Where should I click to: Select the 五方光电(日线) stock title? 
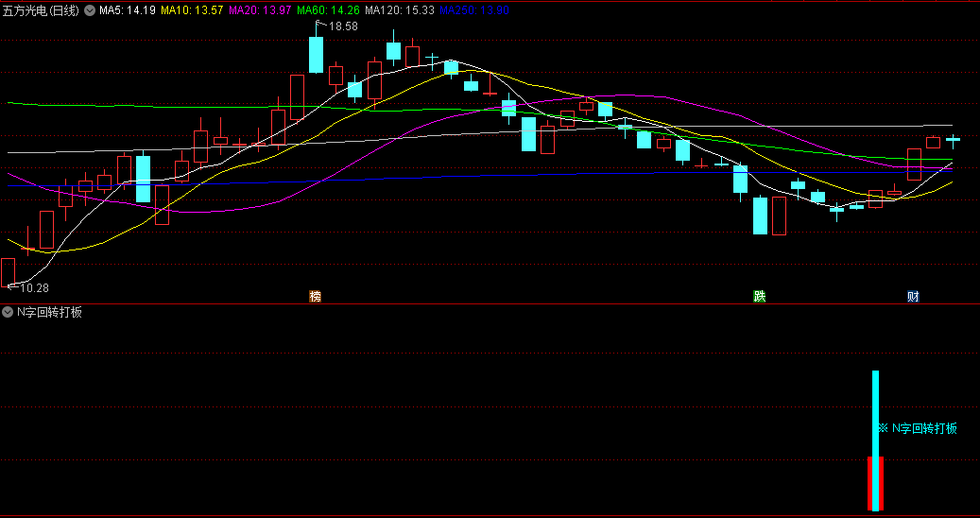(42, 10)
